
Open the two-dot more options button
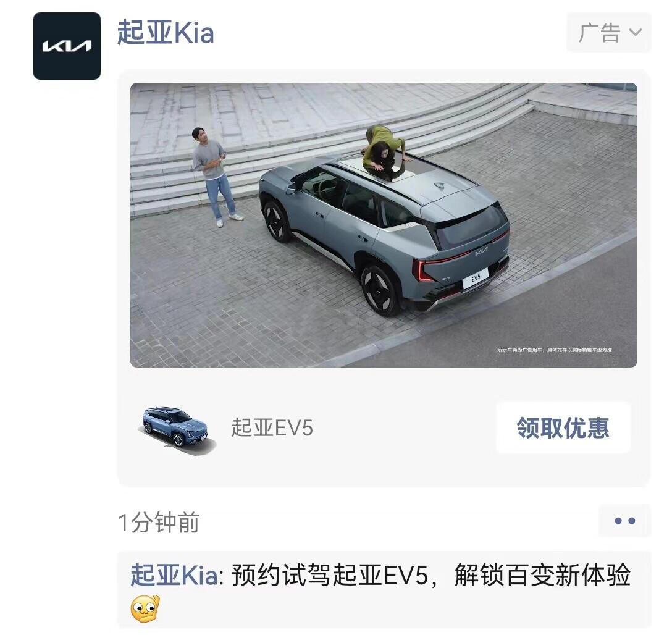[x=624, y=521]
